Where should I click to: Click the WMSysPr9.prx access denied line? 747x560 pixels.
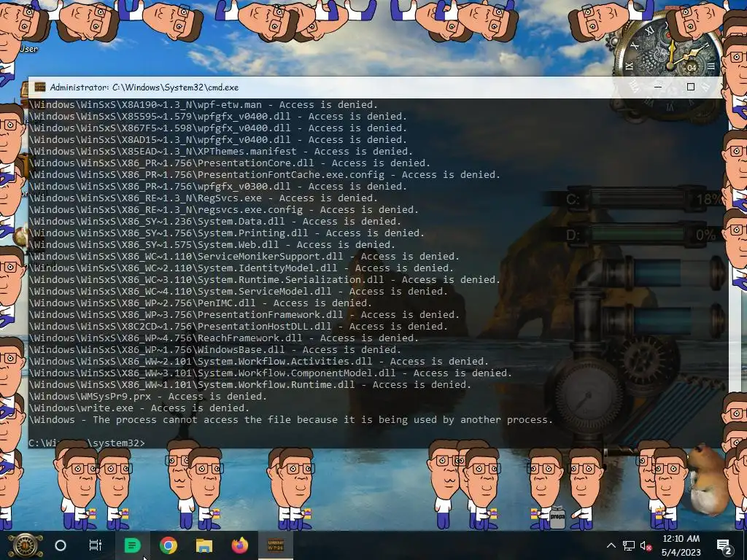click(148, 396)
